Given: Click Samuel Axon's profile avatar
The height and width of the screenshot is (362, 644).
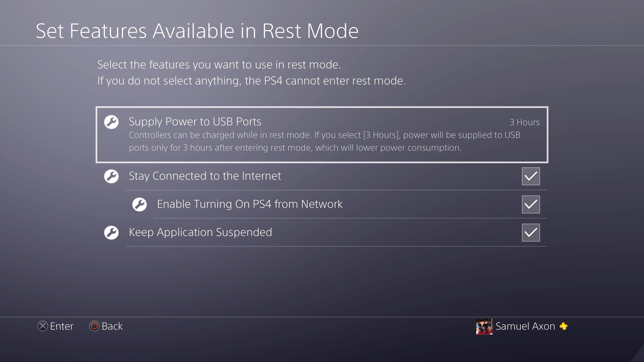Looking at the screenshot, I should click(x=484, y=326).
